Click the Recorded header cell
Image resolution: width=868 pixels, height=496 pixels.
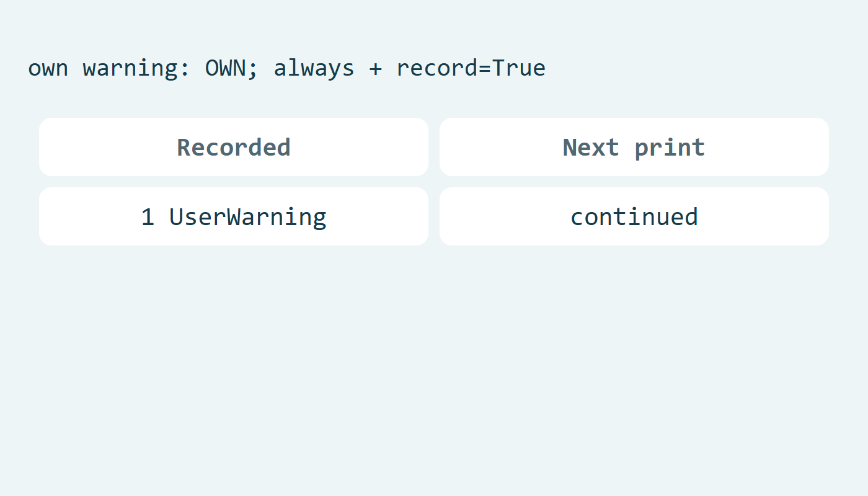pyautogui.click(x=234, y=147)
